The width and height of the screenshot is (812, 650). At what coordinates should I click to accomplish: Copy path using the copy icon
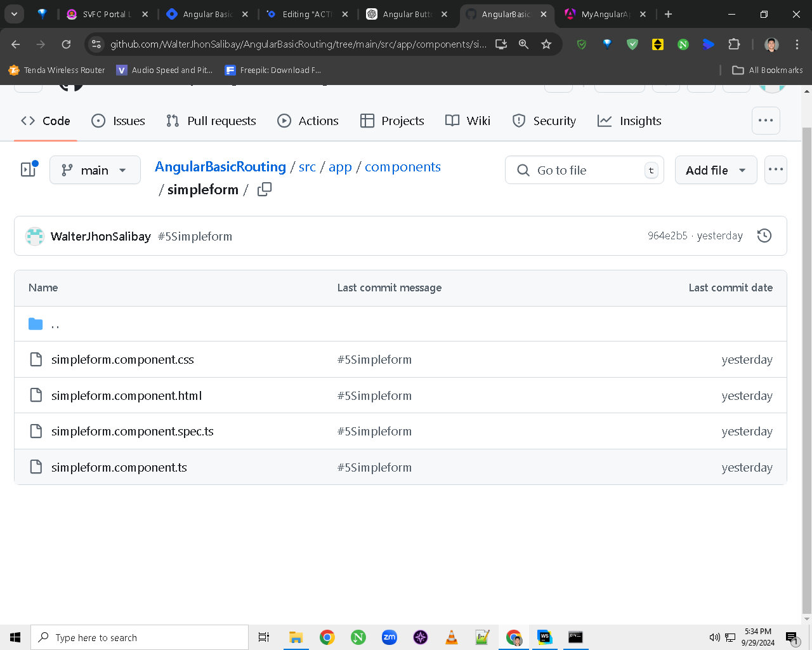(x=265, y=189)
